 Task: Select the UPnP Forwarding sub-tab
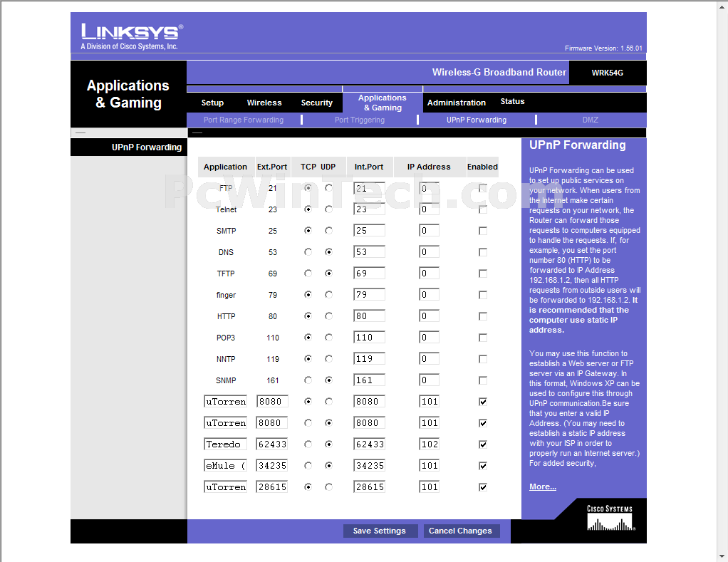pos(477,120)
